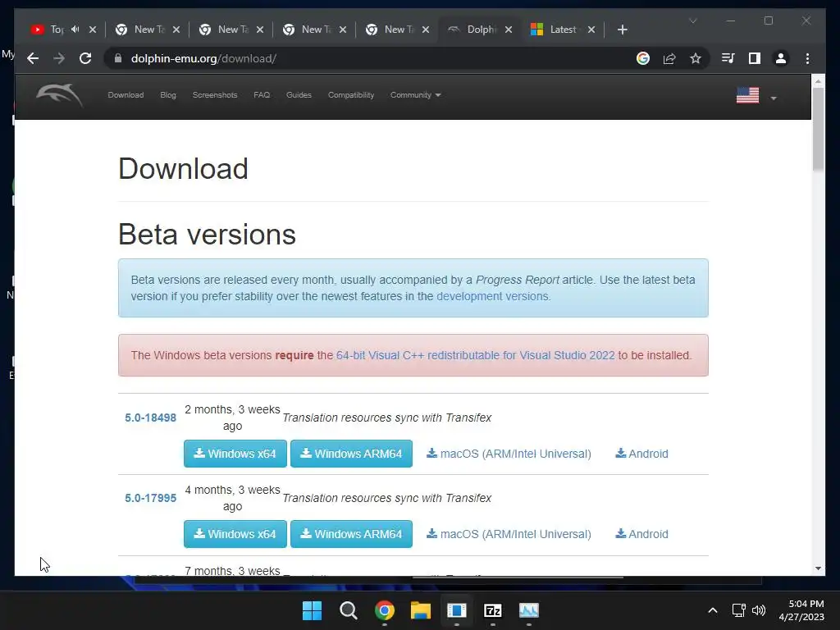Image resolution: width=840 pixels, height=630 pixels.
Task: Close the YouTube tab
Action: pos(93,30)
